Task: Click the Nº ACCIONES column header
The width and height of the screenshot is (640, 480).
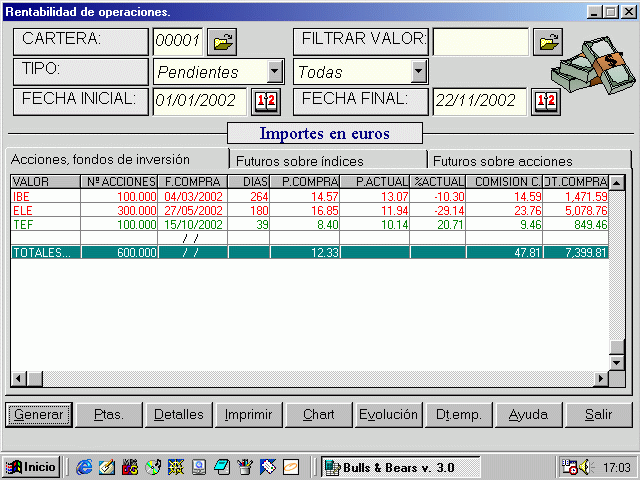Action: pos(119,182)
